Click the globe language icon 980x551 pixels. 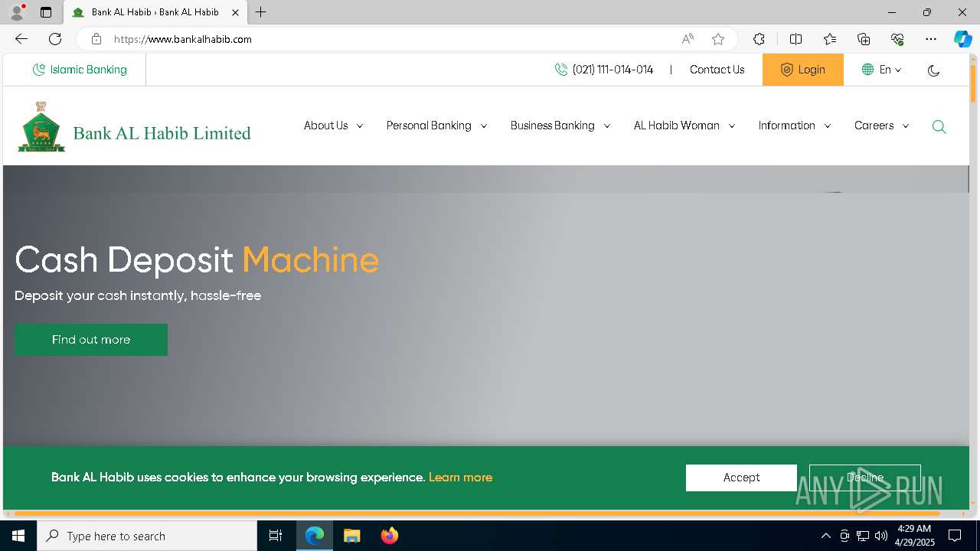pos(867,70)
